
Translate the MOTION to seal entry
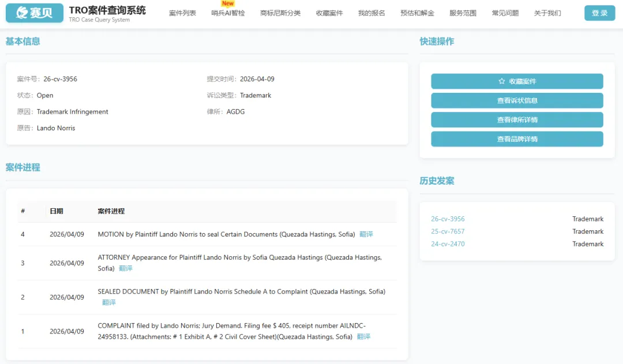[366, 234]
